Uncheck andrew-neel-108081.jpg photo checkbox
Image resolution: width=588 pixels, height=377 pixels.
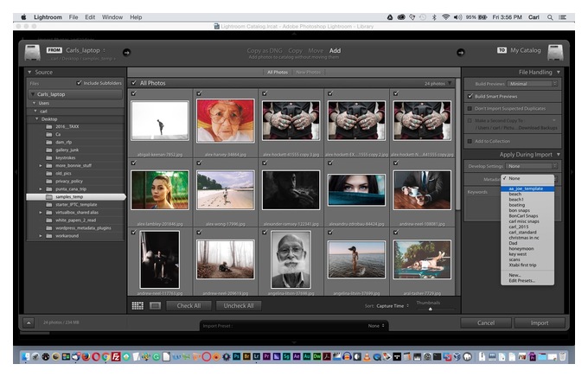click(x=396, y=163)
